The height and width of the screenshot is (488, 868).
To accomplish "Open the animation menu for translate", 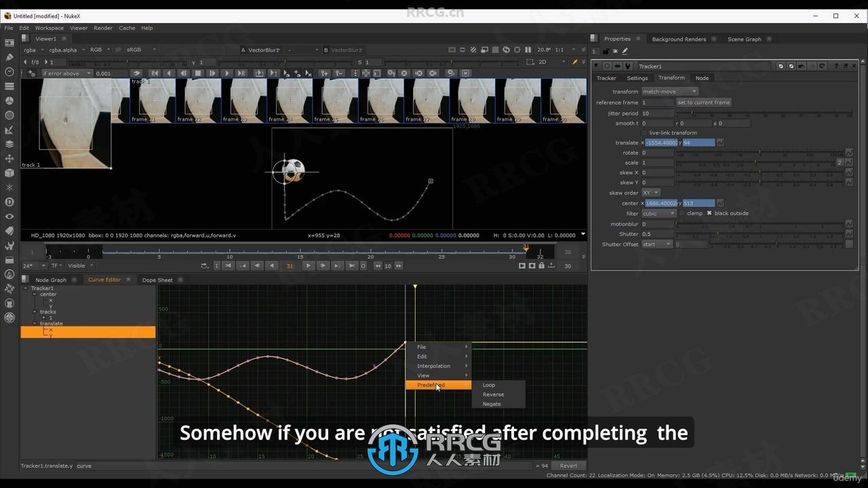I will 720,143.
